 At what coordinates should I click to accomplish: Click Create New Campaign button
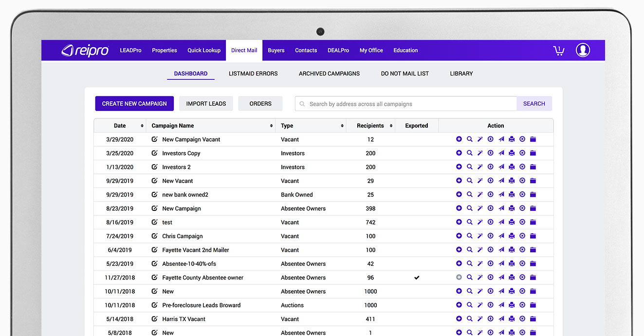[134, 104]
